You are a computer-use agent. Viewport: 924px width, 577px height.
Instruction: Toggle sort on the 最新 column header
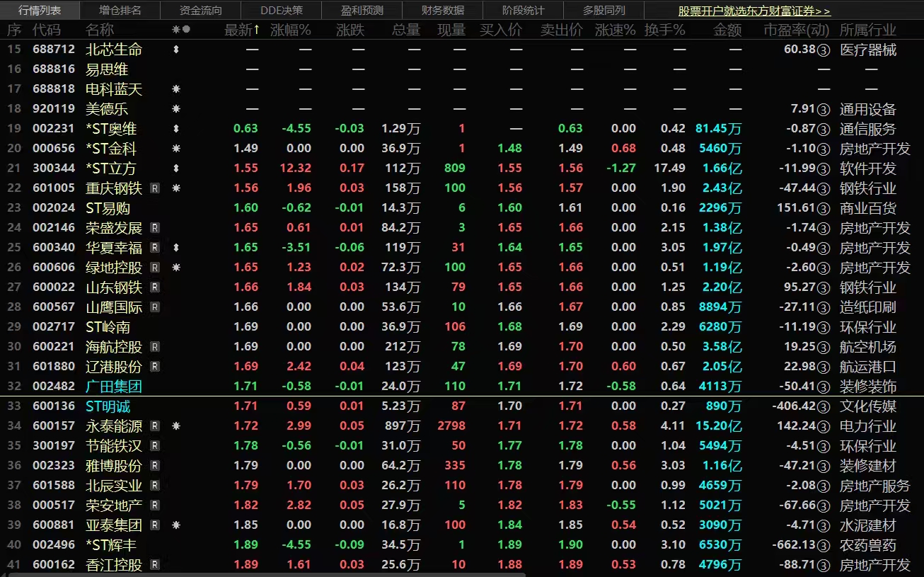point(241,30)
